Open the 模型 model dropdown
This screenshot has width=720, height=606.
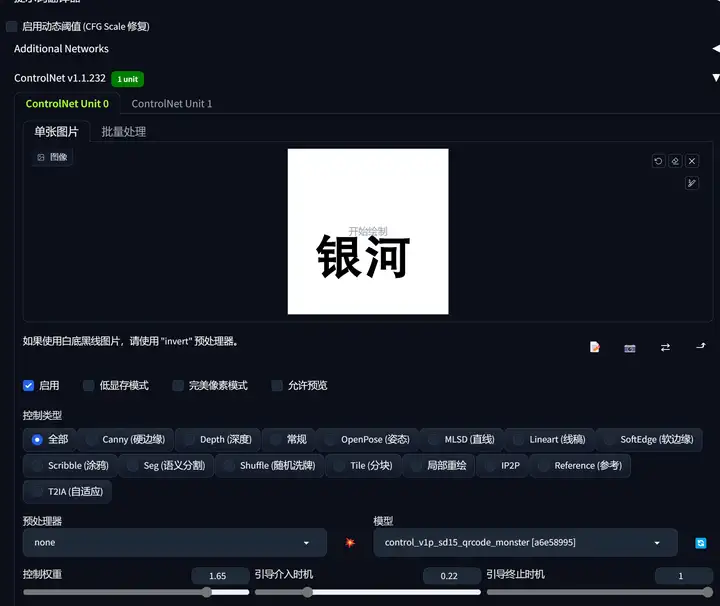(525, 543)
